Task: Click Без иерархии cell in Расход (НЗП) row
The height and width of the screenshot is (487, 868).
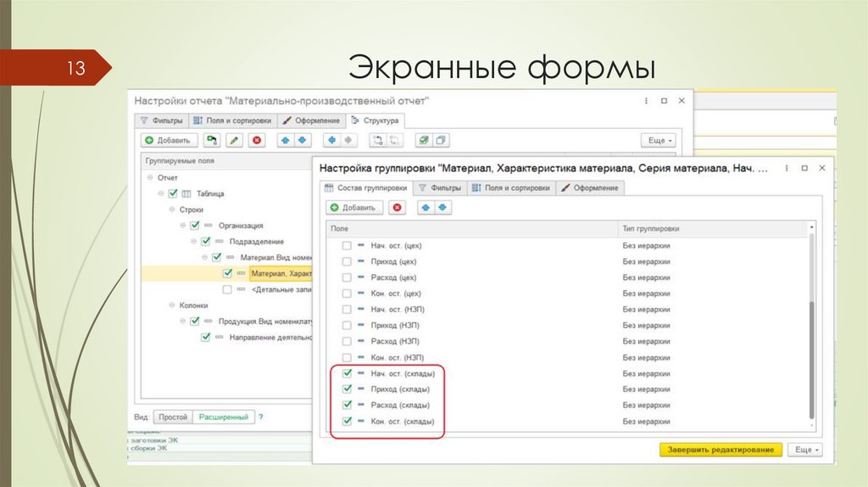Action: pyautogui.click(x=646, y=341)
